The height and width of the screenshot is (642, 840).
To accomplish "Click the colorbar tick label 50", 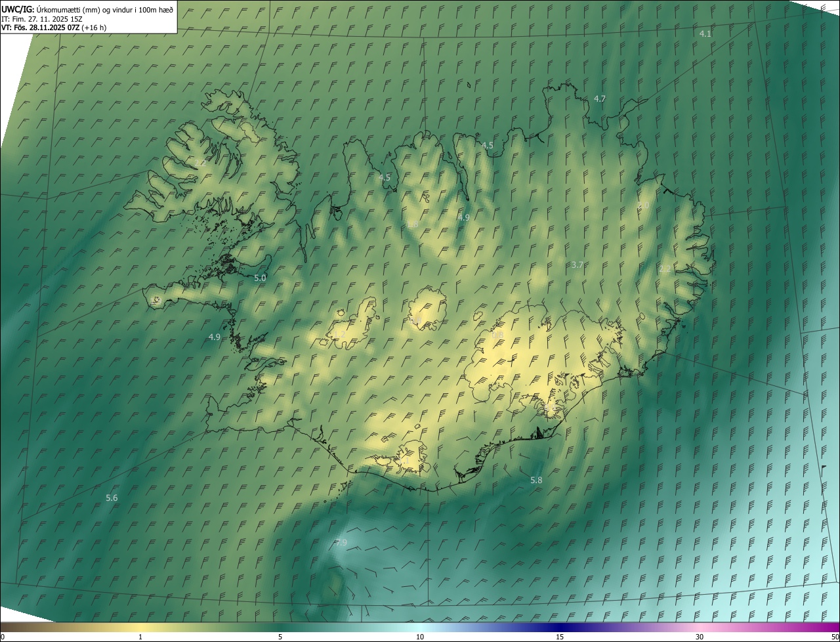I will pyautogui.click(x=835, y=637).
